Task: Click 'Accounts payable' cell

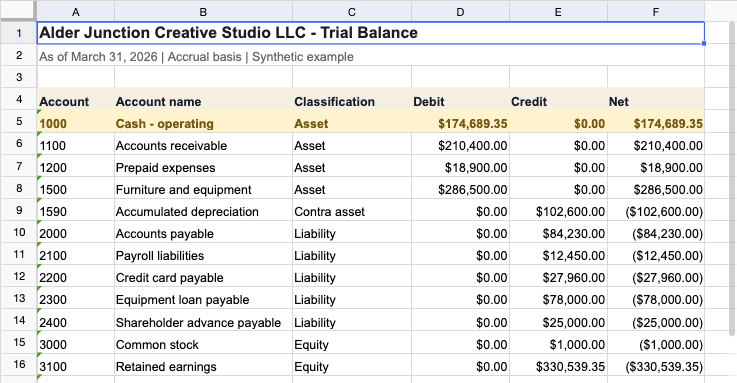Action: click(204, 232)
